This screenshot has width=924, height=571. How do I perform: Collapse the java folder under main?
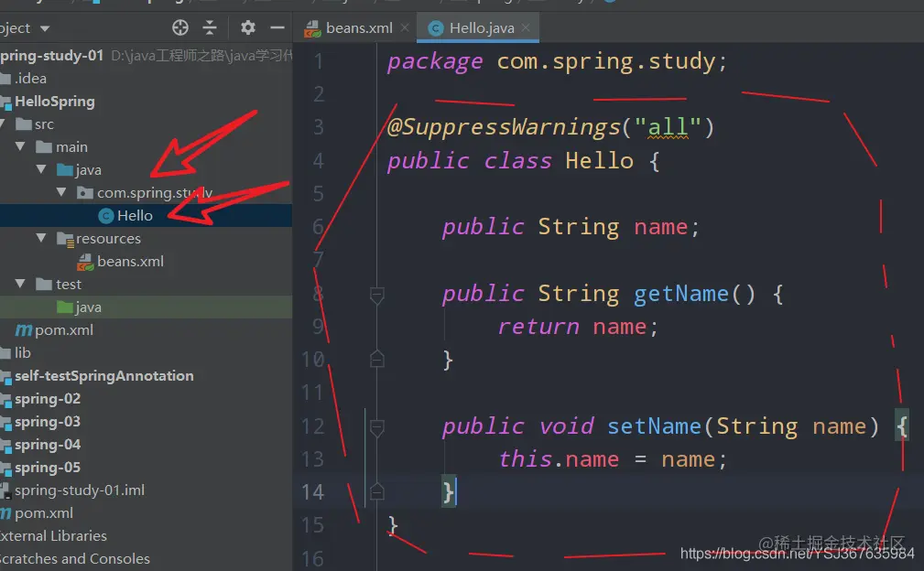(40, 169)
